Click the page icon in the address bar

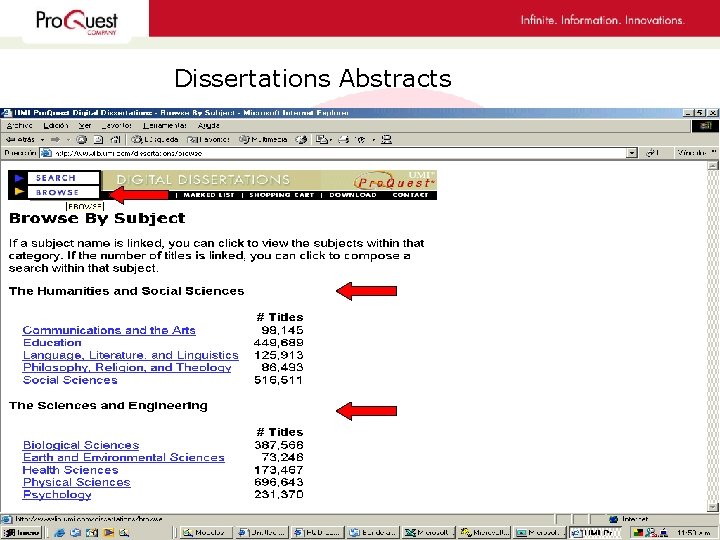click(46, 153)
